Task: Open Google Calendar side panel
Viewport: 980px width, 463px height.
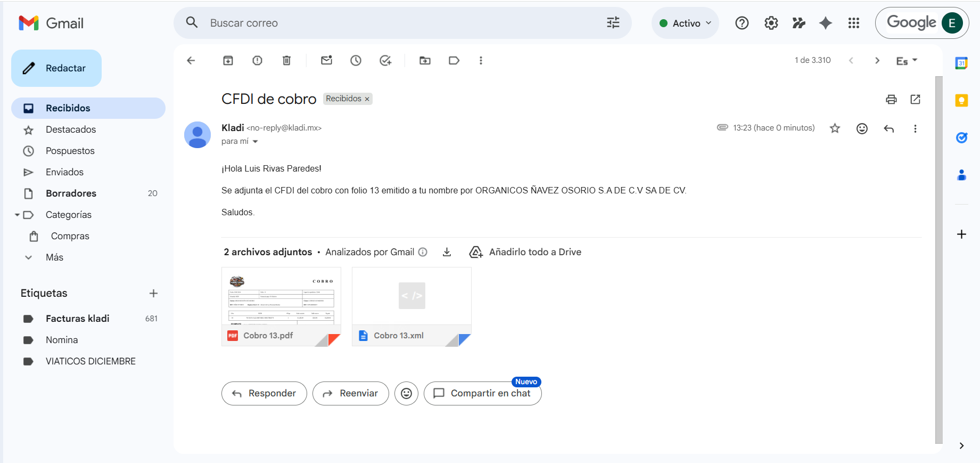Action: (961, 63)
